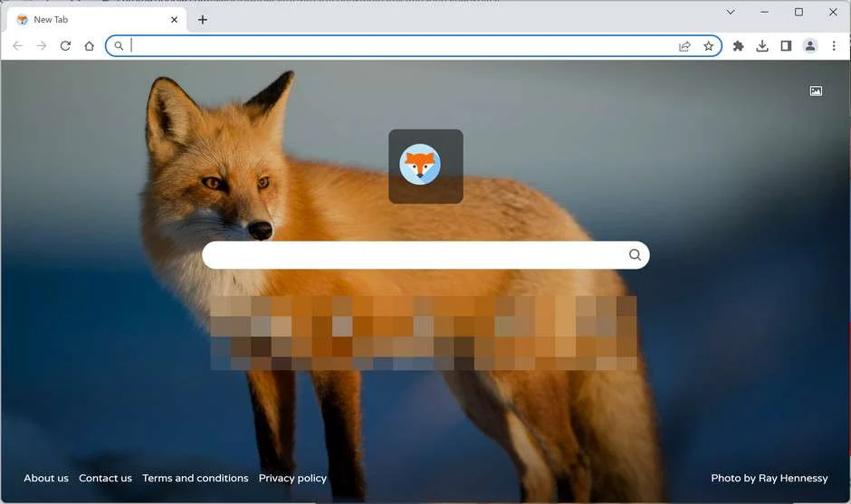Expand the tab search chevron in the title bar

tap(731, 12)
